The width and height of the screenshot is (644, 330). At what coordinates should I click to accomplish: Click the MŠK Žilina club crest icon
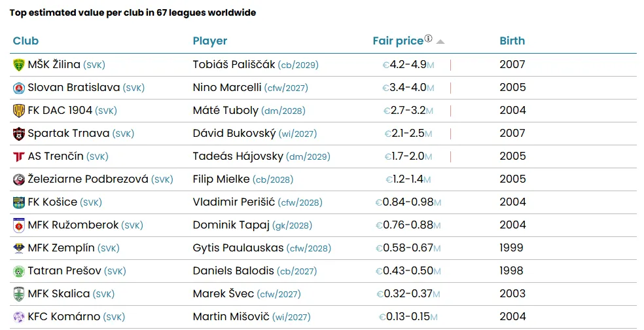pos(18,65)
